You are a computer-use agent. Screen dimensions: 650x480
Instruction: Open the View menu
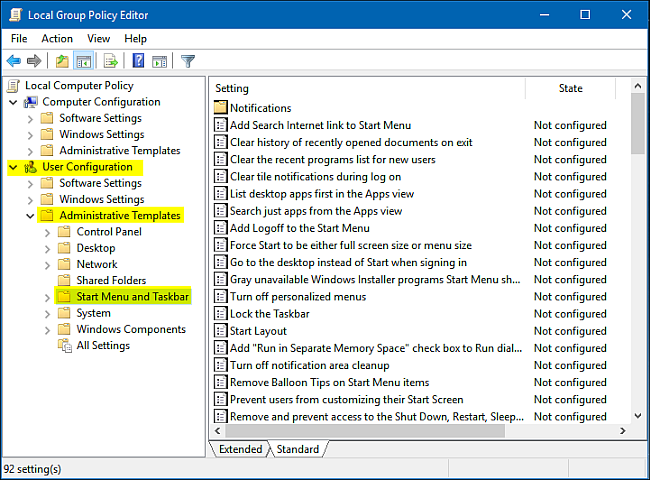coord(98,39)
